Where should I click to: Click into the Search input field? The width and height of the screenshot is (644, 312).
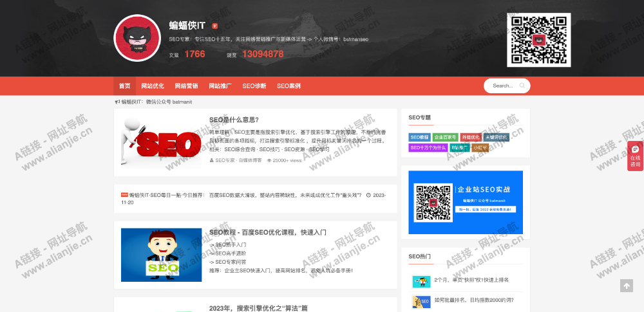pos(502,86)
